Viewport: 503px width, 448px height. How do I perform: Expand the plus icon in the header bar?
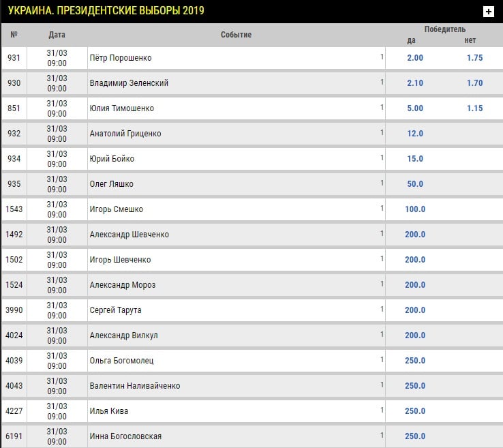click(x=488, y=12)
